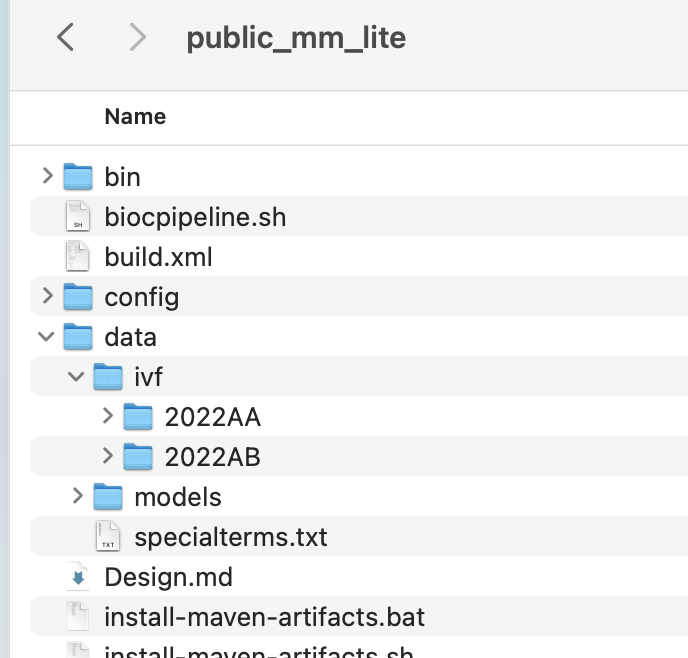The width and height of the screenshot is (688, 658).
Task: Select the data folder name
Action: click(x=130, y=337)
